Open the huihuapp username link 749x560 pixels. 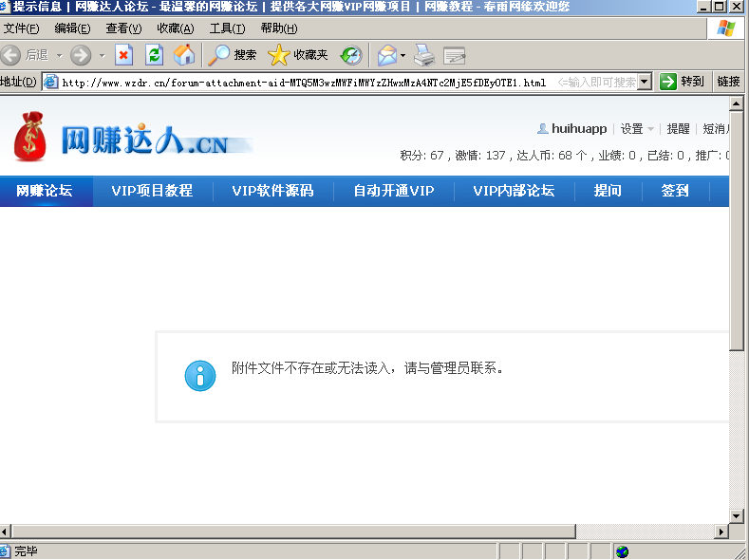point(578,129)
